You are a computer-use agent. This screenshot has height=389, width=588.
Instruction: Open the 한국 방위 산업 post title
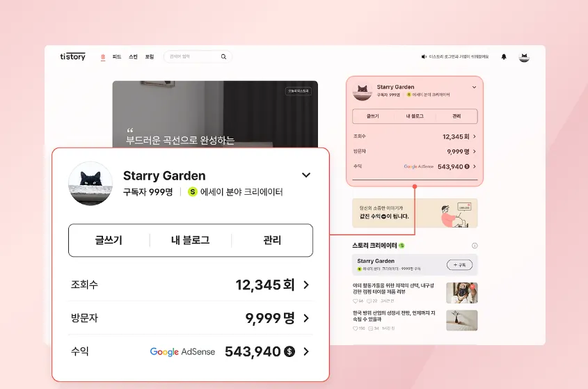coord(394,316)
